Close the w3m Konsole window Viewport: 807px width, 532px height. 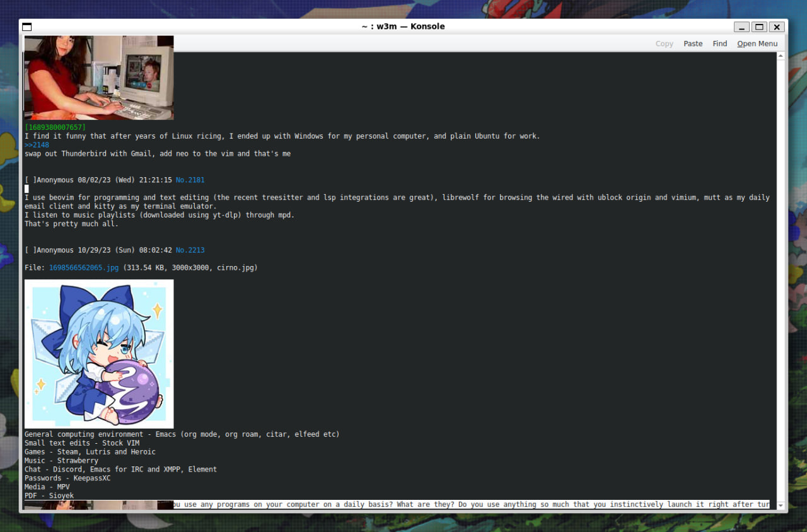(x=777, y=26)
